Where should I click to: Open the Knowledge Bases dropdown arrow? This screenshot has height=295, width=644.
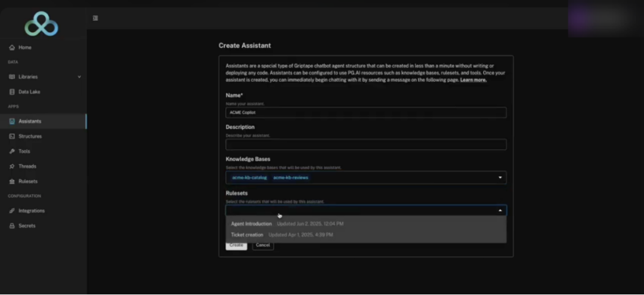tap(500, 178)
